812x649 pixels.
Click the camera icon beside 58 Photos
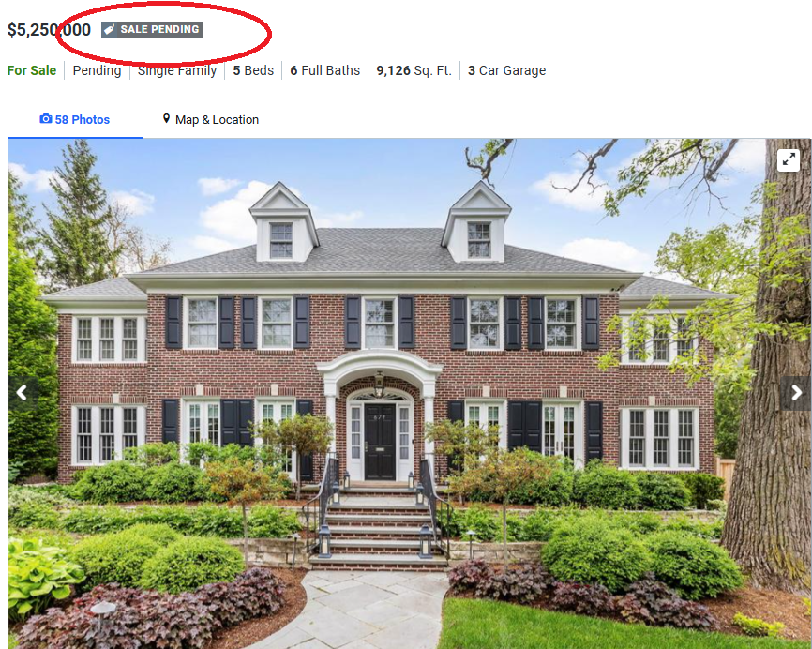point(46,119)
